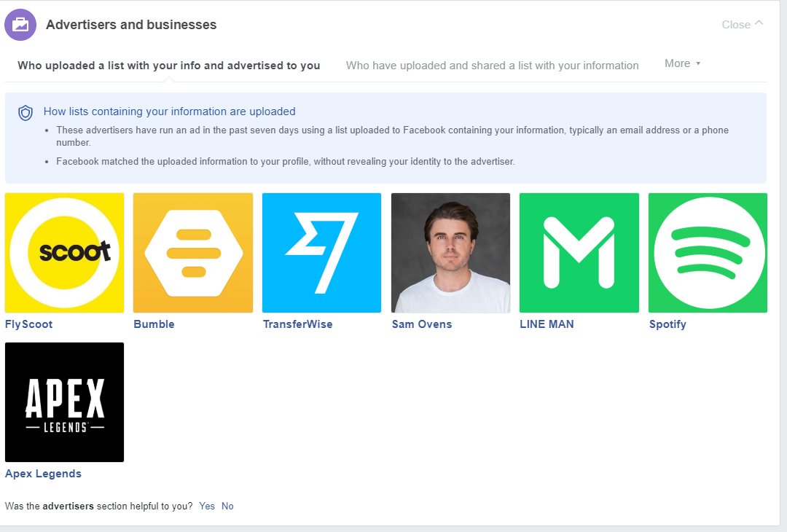
Task: Open the Spotify name link
Action: click(667, 324)
